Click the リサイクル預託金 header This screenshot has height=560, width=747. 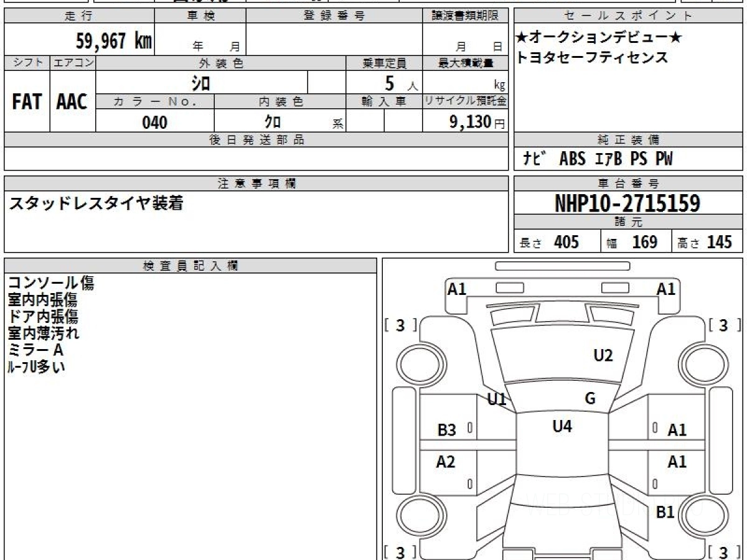tap(465, 102)
